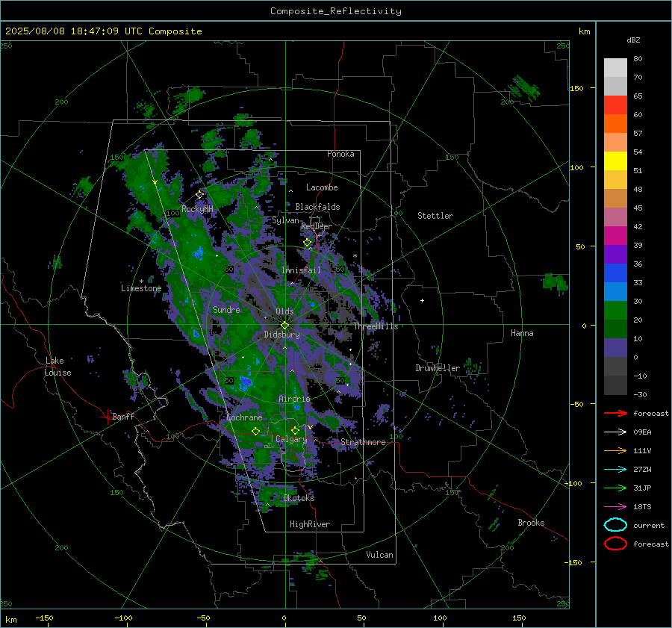Pick the bright yellow 54-51 dBZ swatch
Viewport: 672px width, 628px height.
[x=615, y=161]
